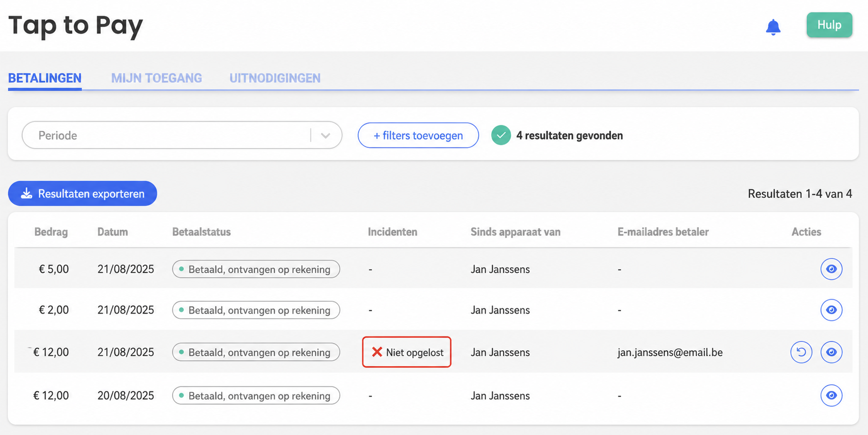Click the € 2,00 amount cell

coord(54,310)
